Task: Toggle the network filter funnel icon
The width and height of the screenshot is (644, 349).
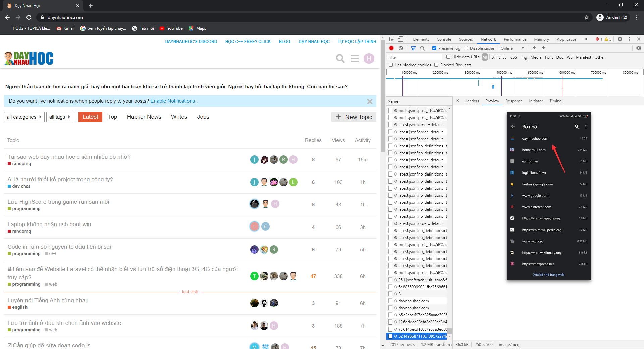Action: coord(413,48)
